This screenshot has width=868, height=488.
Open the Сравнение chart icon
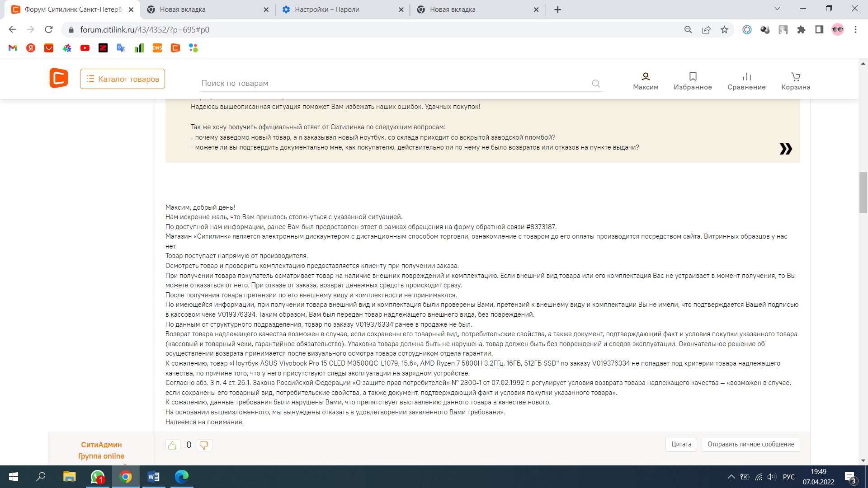pyautogui.click(x=746, y=77)
